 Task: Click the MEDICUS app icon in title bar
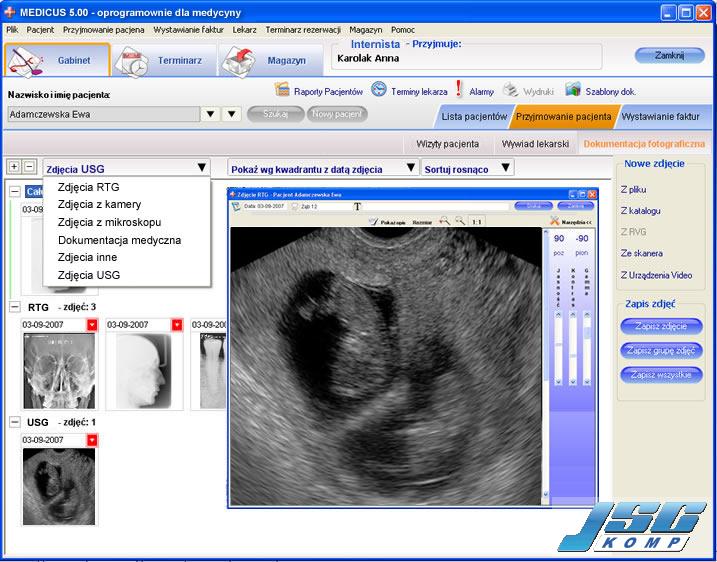click(9, 12)
